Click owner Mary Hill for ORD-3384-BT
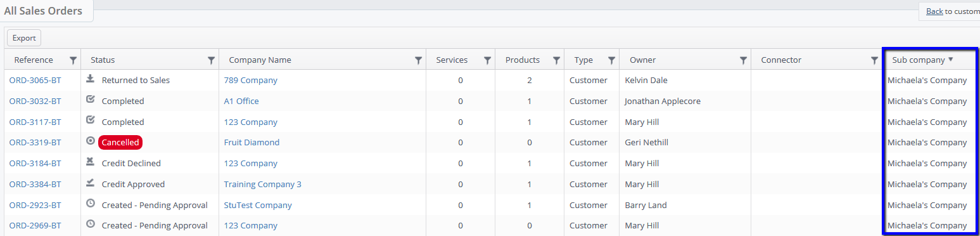 [642, 185]
